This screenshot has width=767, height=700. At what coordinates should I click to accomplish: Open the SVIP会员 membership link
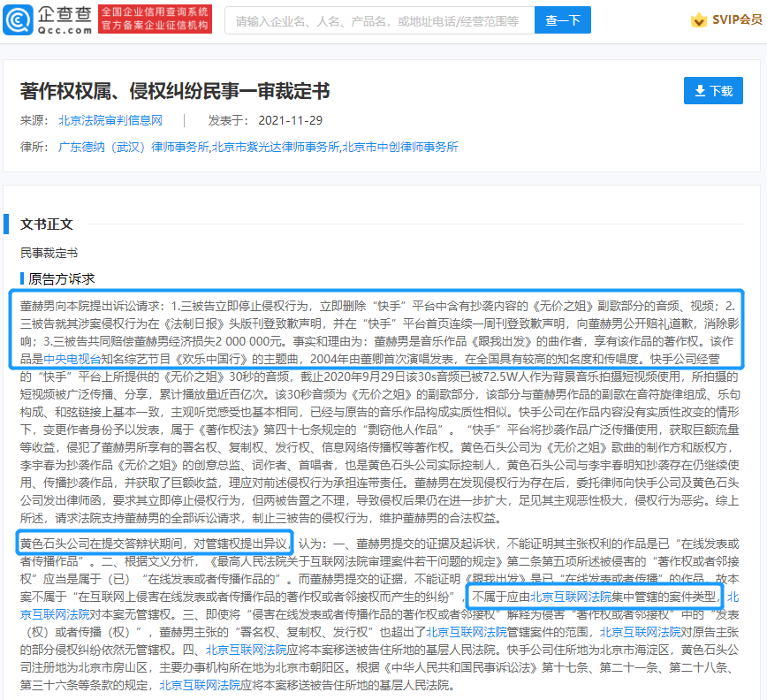coord(737,20)
